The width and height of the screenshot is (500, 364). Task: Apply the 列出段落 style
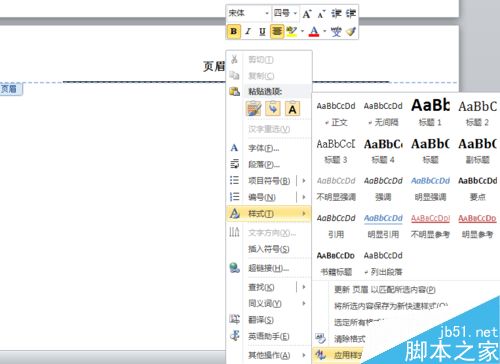coord(383,263)
